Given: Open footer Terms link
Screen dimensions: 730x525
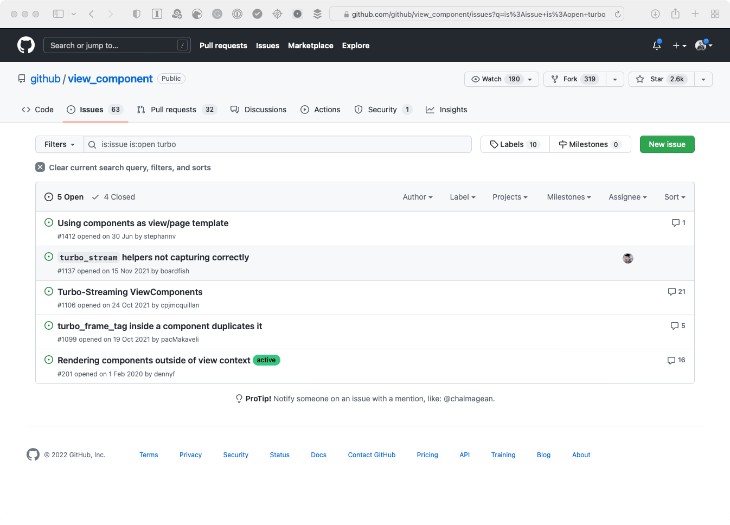Looking at the screenshot, I should pyautogui.click(x=149, y=455).
